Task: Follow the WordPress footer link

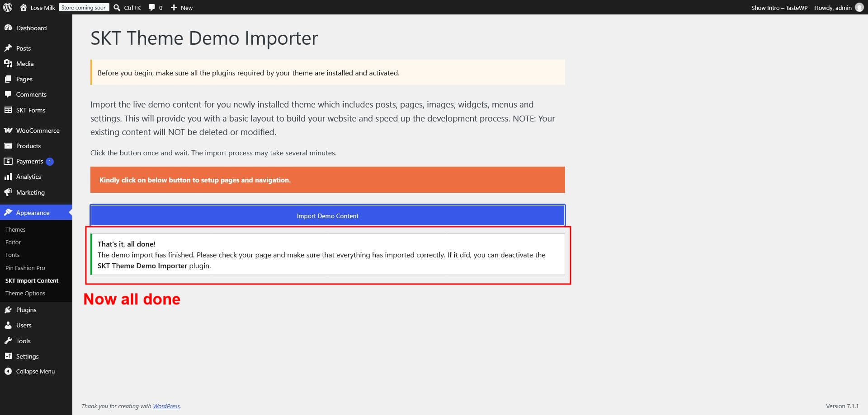Action: pyautogui.click(x=166, y=406)
